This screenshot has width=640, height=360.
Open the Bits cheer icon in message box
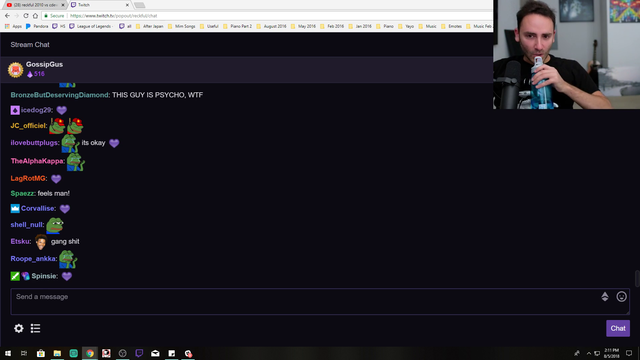tap(605, 297)
